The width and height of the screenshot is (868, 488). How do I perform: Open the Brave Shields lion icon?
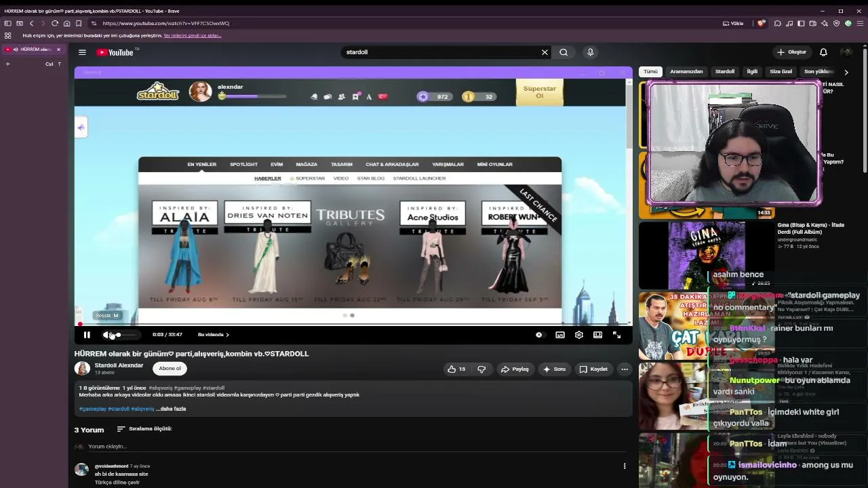762,23
